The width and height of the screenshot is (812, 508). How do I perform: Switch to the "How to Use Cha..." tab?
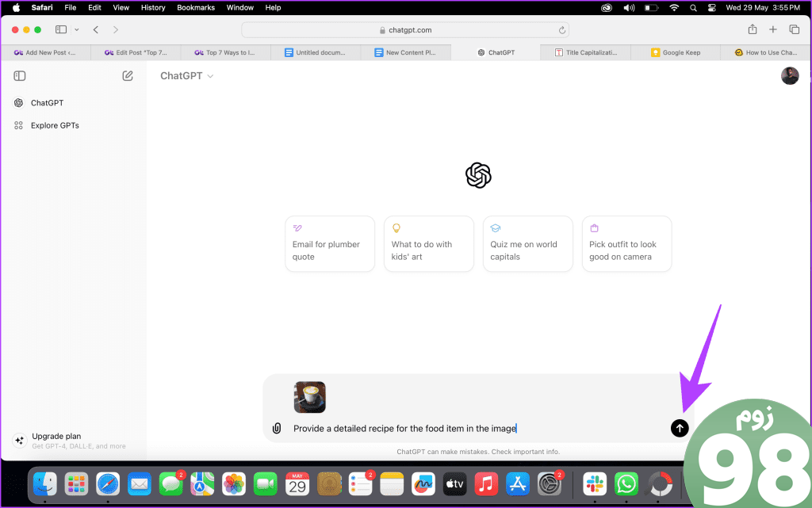click(x=766, y=52)
